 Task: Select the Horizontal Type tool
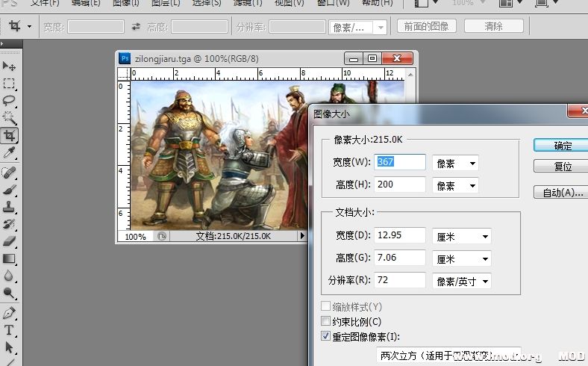pyautogui.click(x=10, y=330)
